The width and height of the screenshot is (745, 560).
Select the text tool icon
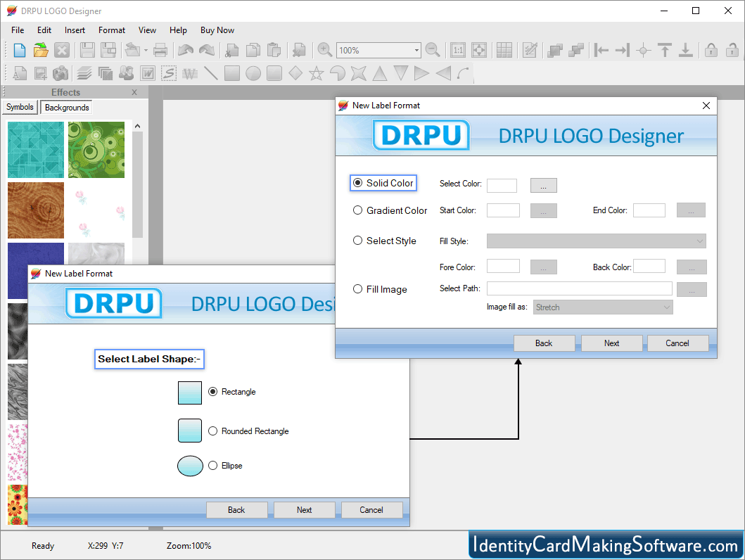point(20,73)
